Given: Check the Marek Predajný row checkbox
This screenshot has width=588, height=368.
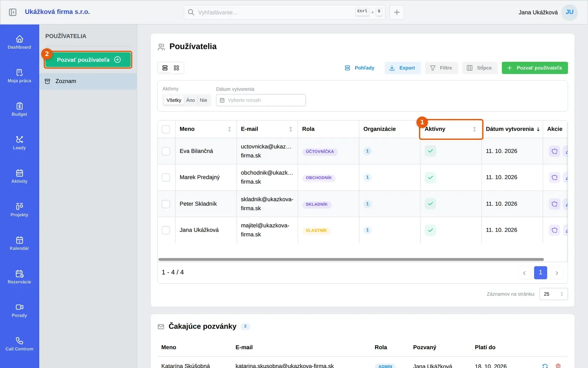Looking at the screenshot, I should 166,177.
